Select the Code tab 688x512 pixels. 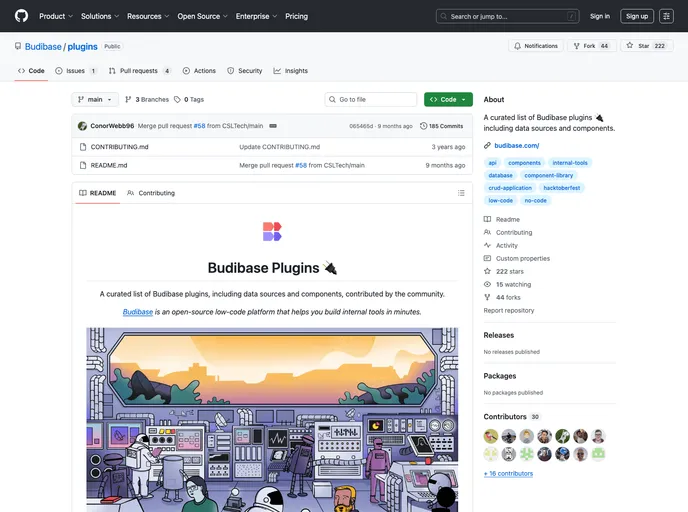(31, 71)
